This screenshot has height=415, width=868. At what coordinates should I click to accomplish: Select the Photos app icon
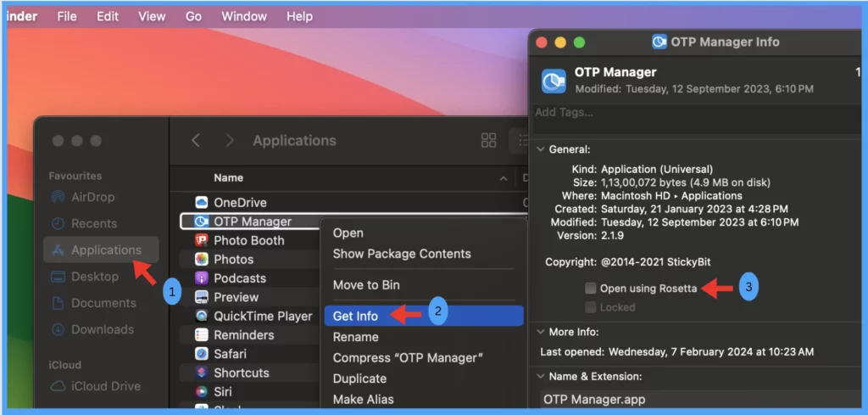[x=202, y=260]
